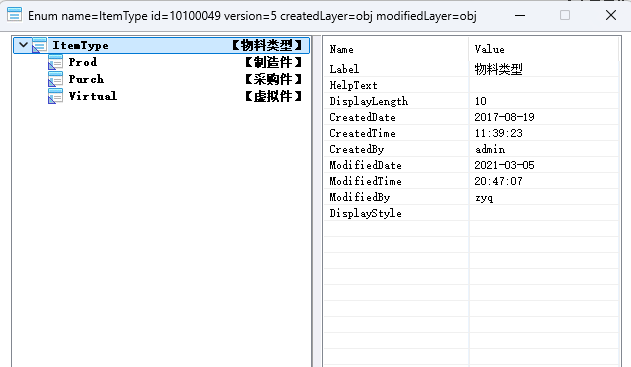This screenshot has width=631, height=367.
Task: Click the empty DisplayStyle value field
Action: click(x=544, y=213)
